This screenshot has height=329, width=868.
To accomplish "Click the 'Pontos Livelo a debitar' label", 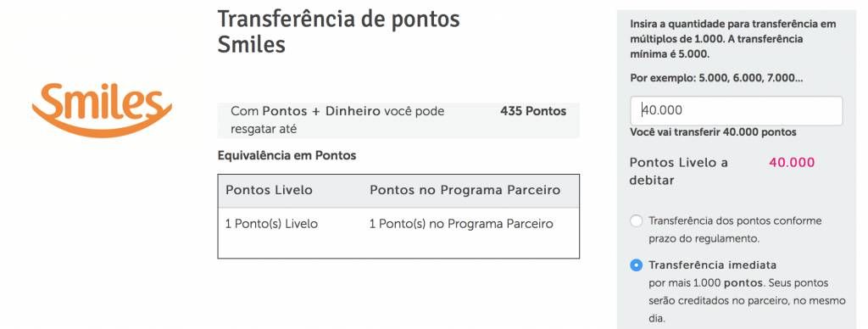I will tap(679, 171).
